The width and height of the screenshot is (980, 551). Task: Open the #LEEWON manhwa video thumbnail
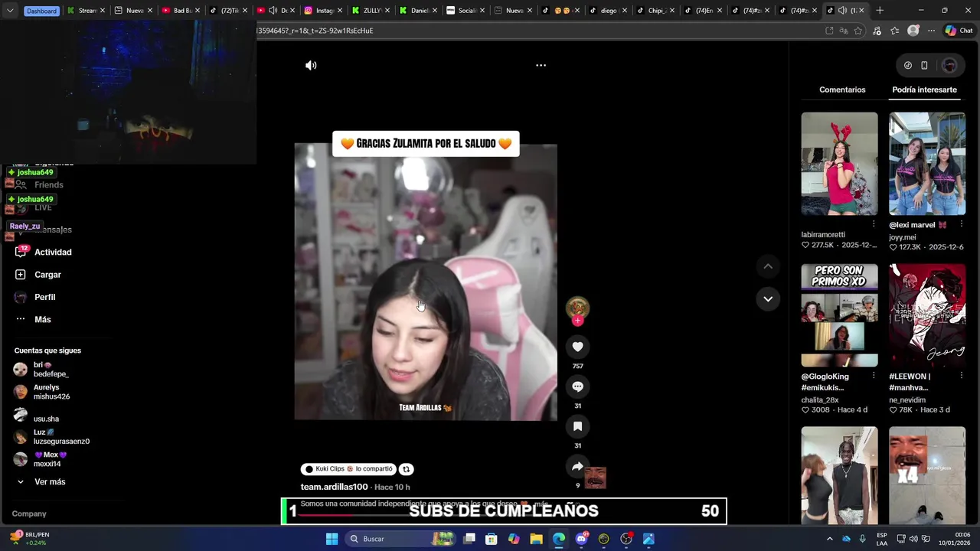click(927, 315)
